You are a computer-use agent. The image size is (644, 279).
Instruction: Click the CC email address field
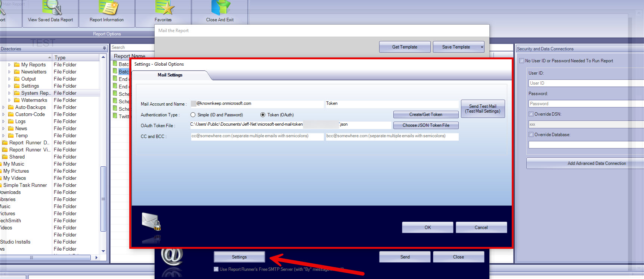[x=257, y=136]
